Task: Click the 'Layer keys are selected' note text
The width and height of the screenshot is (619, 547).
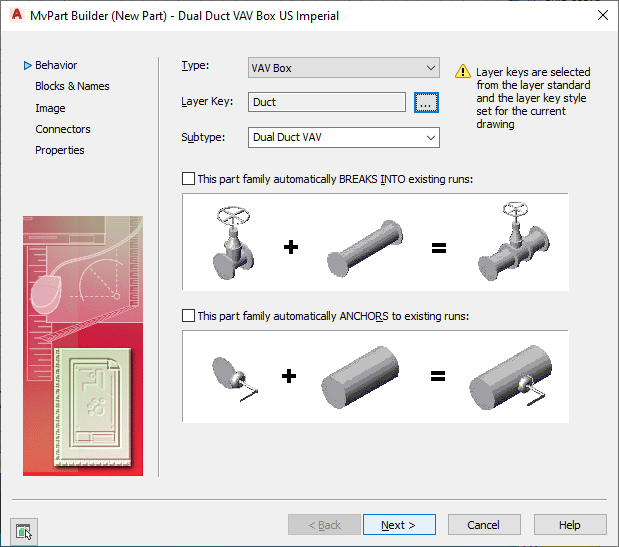Action: [x=533, y=98]
